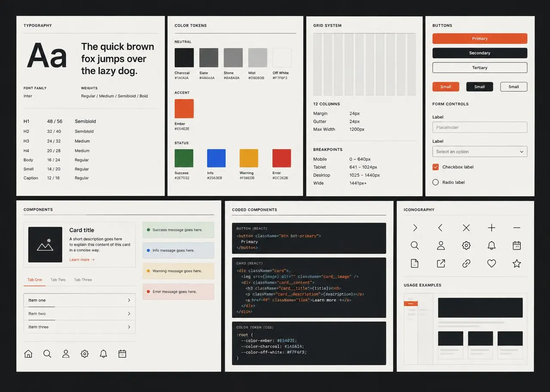Click the search icon in Components bottom bar
Viewport: 550px width, 392px height.
[x=47, y=354]
